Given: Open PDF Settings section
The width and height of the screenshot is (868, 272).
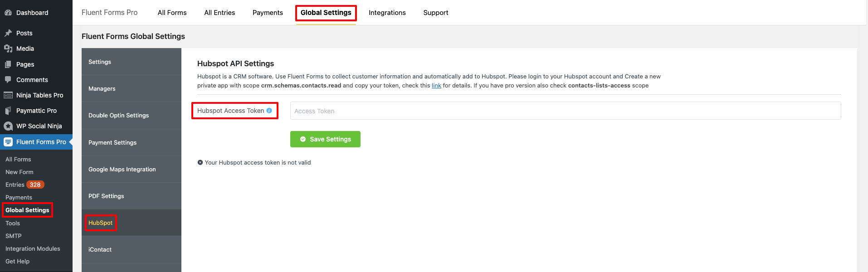Looking at the screenshot, I should pos(132,196).
